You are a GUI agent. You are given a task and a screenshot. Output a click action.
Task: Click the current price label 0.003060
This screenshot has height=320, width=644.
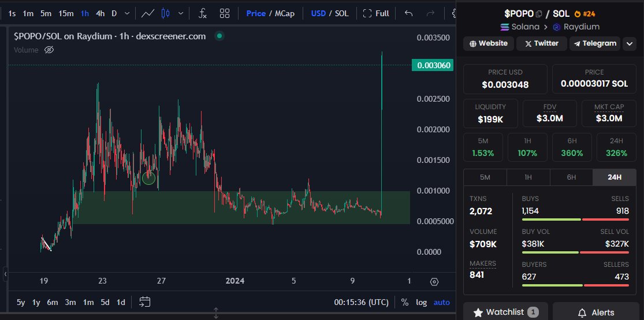point(433,65)
